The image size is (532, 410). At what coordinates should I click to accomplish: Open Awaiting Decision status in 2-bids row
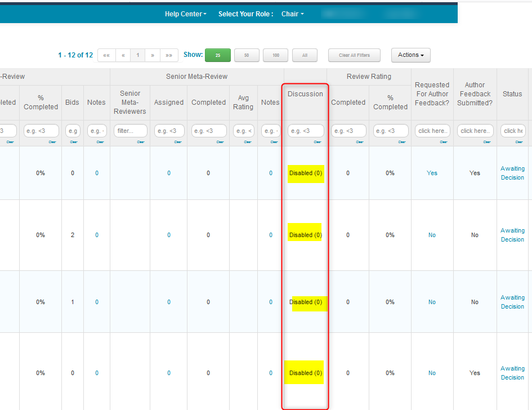point(512,235)
